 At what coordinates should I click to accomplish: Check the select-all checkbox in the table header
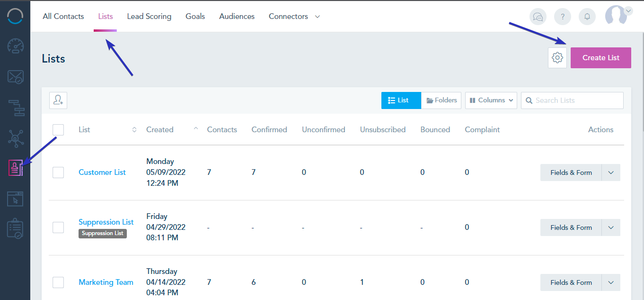pyautogui.click(x=58, y=129)
